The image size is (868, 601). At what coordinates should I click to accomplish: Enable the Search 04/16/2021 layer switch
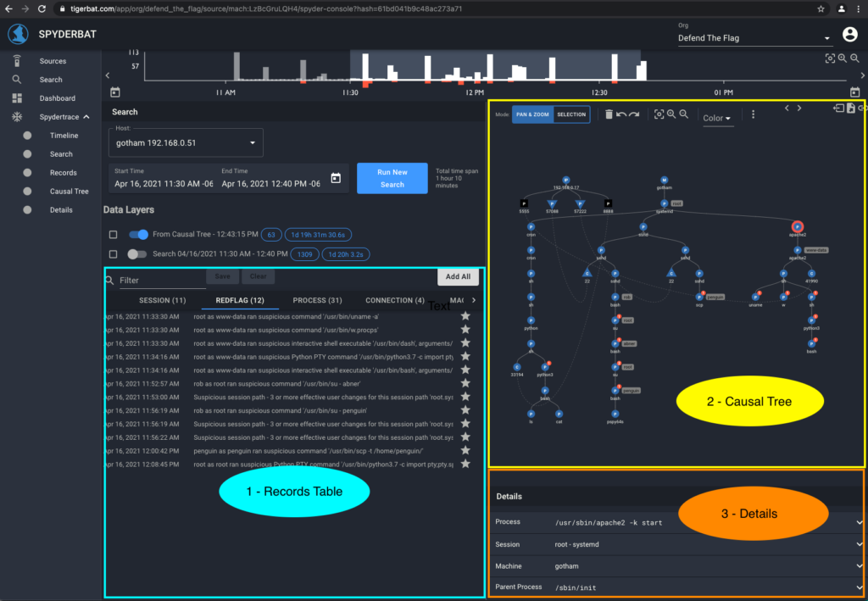(136, 254)
